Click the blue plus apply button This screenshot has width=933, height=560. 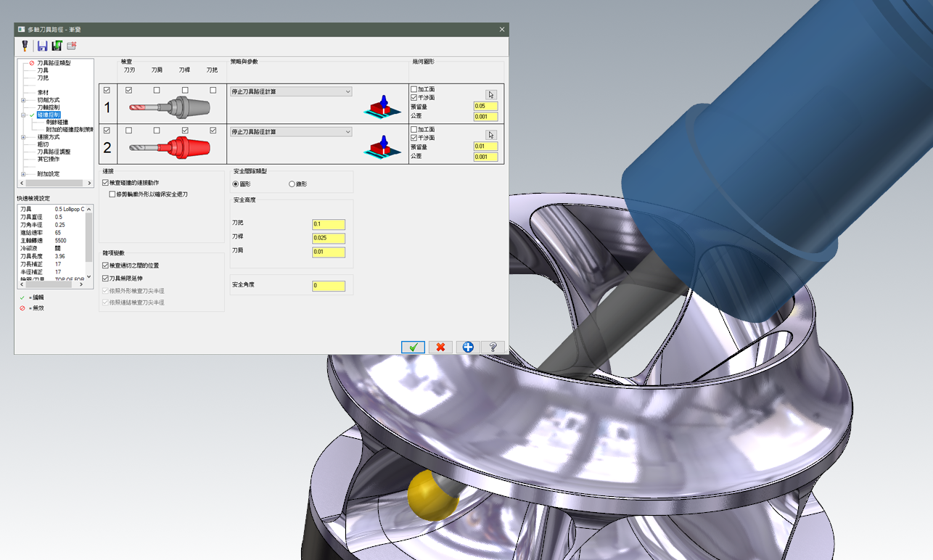point(467,347)
